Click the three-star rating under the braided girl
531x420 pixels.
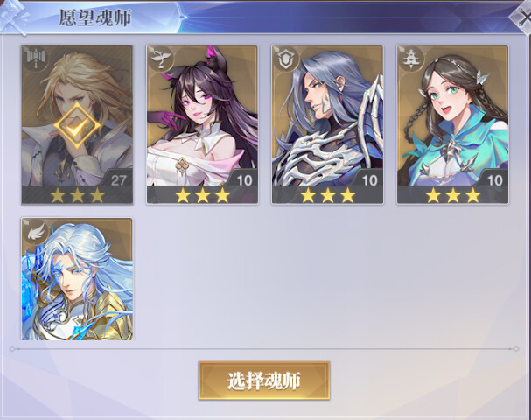click(x=453, y=195)
